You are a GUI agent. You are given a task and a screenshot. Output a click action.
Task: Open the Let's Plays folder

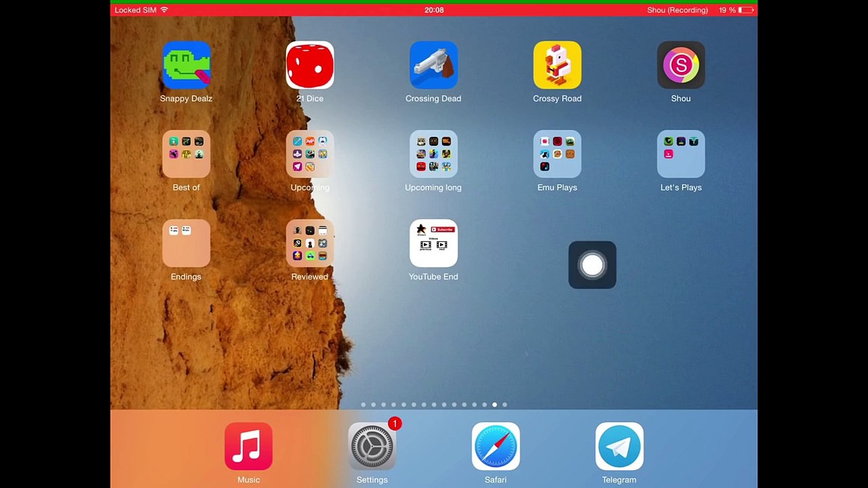click(x=681, y=154)
